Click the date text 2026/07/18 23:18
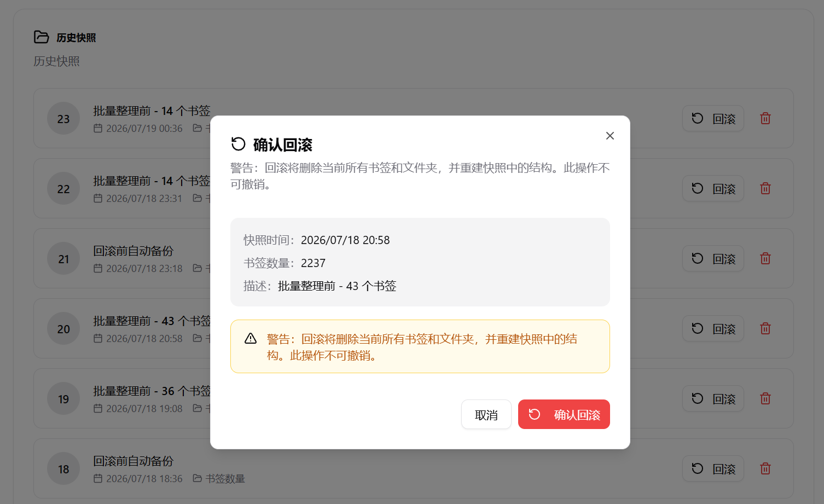The image size is (824, 504). [144, 269]
